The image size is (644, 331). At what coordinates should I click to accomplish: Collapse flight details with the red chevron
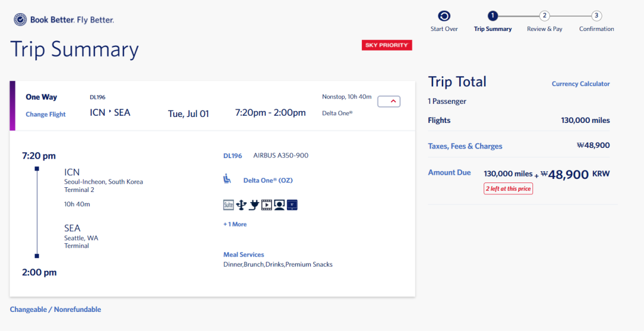coord(389,102)
